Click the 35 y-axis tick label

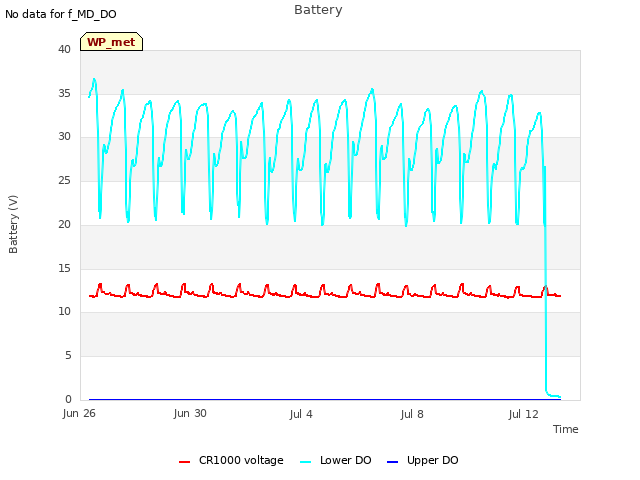[64, 93]
